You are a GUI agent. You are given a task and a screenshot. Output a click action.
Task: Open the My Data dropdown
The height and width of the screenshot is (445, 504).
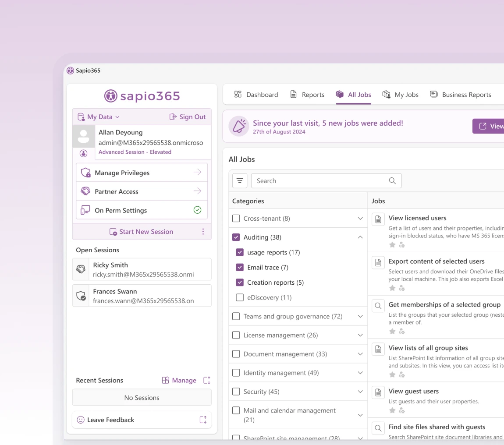pyautogui.click(x=99, y=117)
